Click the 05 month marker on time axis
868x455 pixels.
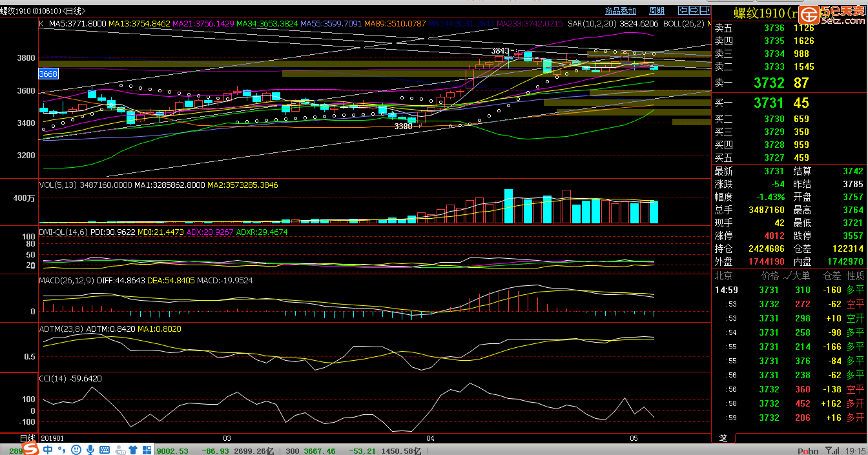(634, 438)
